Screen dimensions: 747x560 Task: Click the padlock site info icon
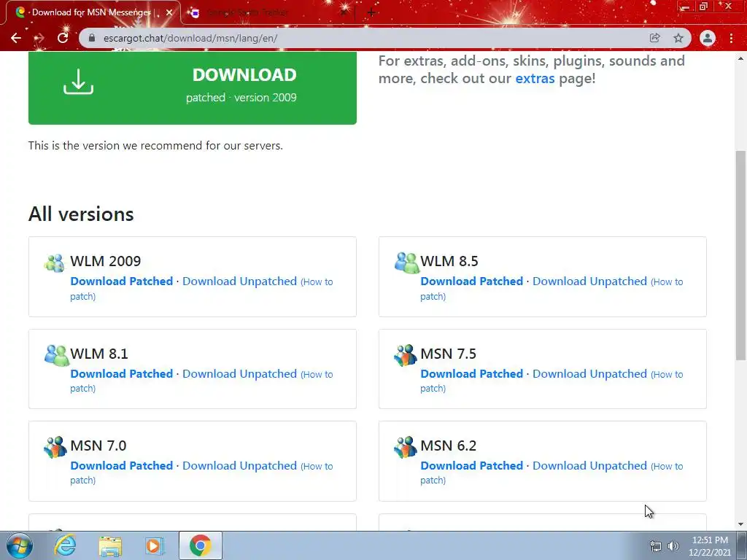coord(92,38)
